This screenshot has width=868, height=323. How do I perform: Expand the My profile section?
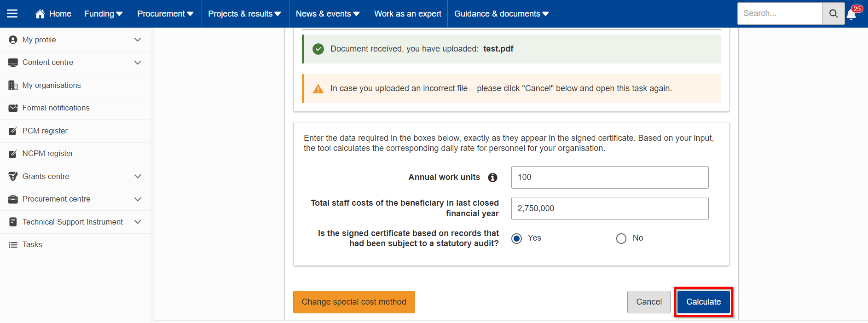coord(138,40)
